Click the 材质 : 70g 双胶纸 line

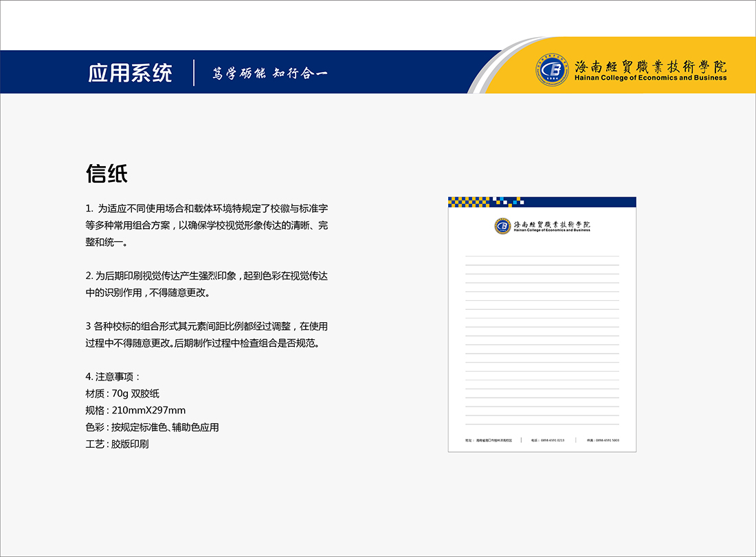(x=122, y=394)
